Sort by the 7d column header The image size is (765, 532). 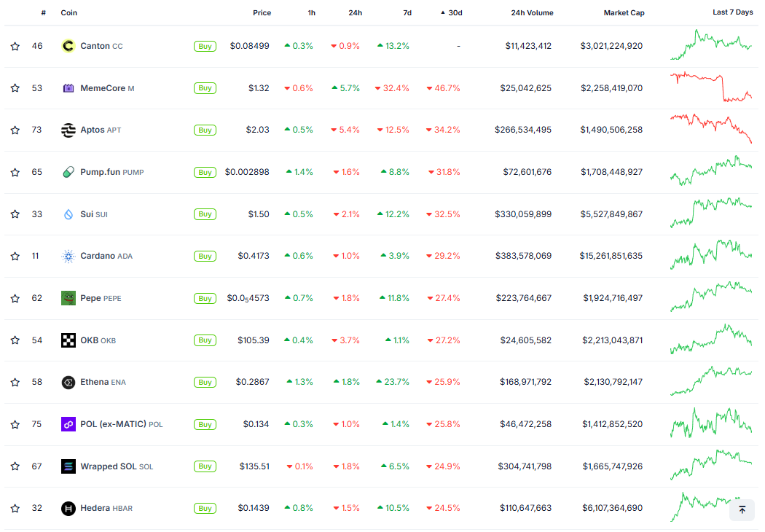tap(407, 12)
